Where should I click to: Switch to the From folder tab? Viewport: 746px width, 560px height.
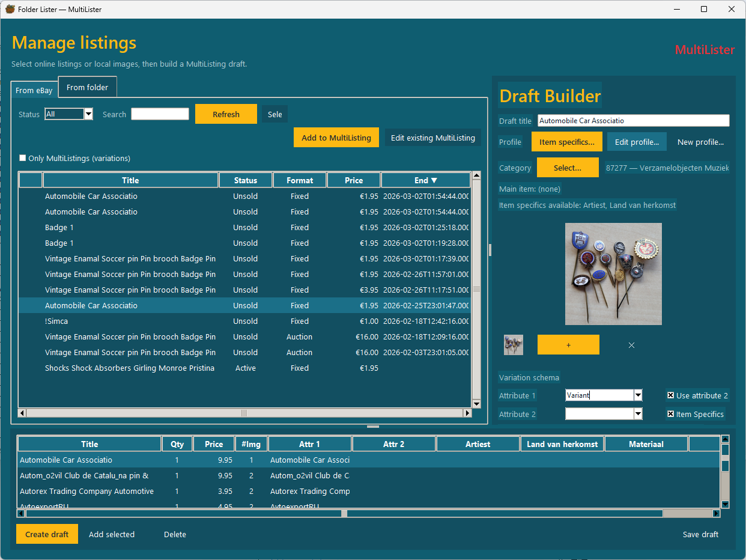pos(87,87)
